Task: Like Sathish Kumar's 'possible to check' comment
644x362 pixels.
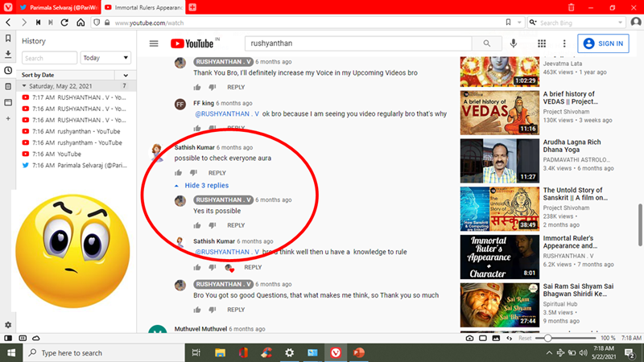Action: click(178, 173)
